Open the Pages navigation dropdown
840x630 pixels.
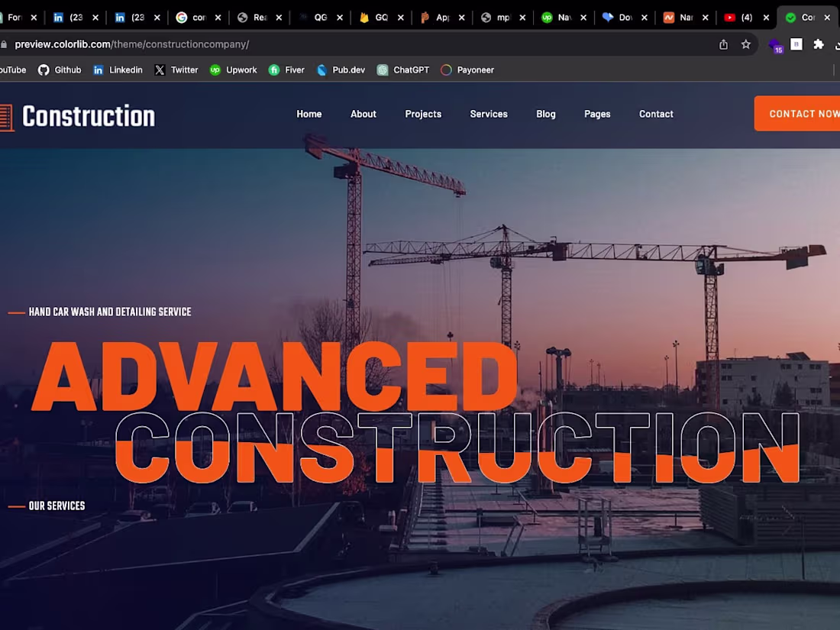click(x=597, y=114)
